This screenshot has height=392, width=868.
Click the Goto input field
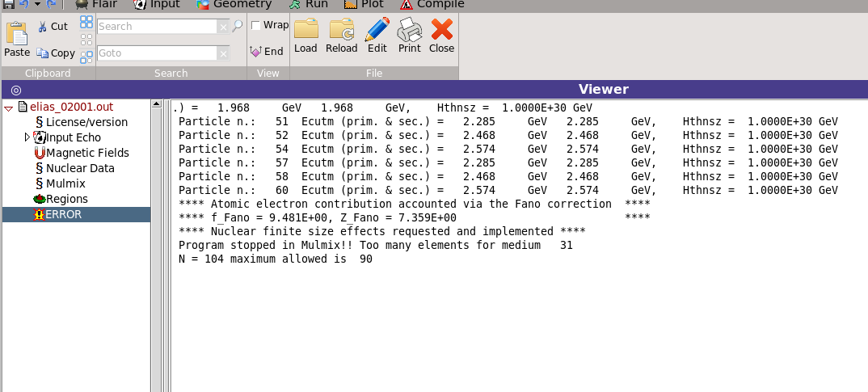157,53
